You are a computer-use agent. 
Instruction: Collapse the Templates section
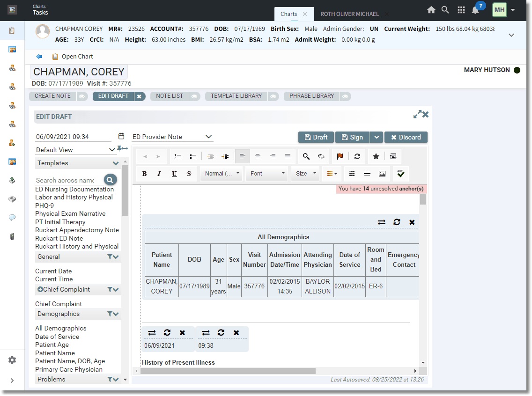click(x=115, y=163)
